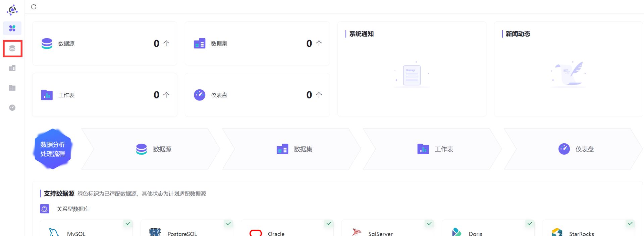Click the 仪表盘 gauge icon in count card
Screen dimensions: 644x236
[x=200, y=95]
